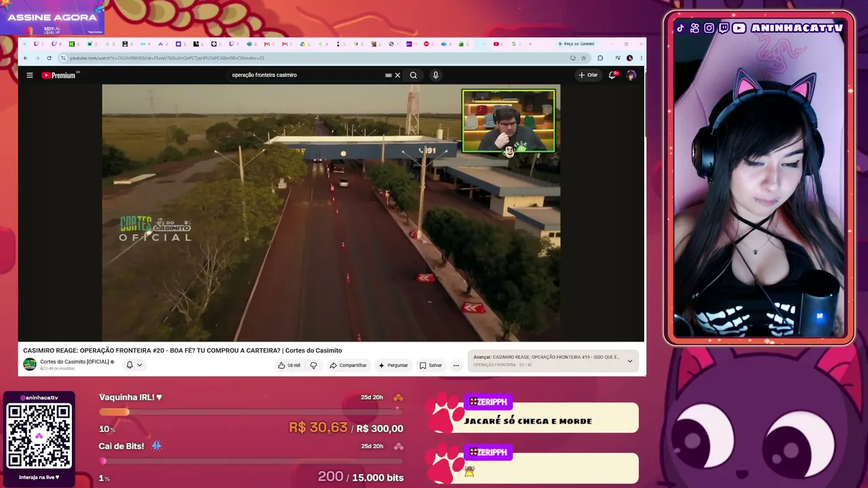Click the Instagram icon in streamer header
Viewport: 868px width, 488px height.
[709, 28]
